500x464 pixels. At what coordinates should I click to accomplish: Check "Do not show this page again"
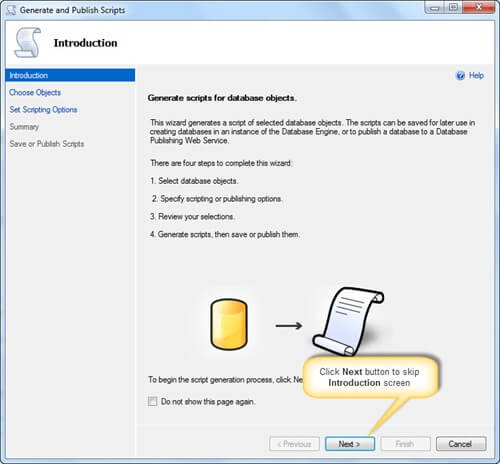(x=153, y=401)
